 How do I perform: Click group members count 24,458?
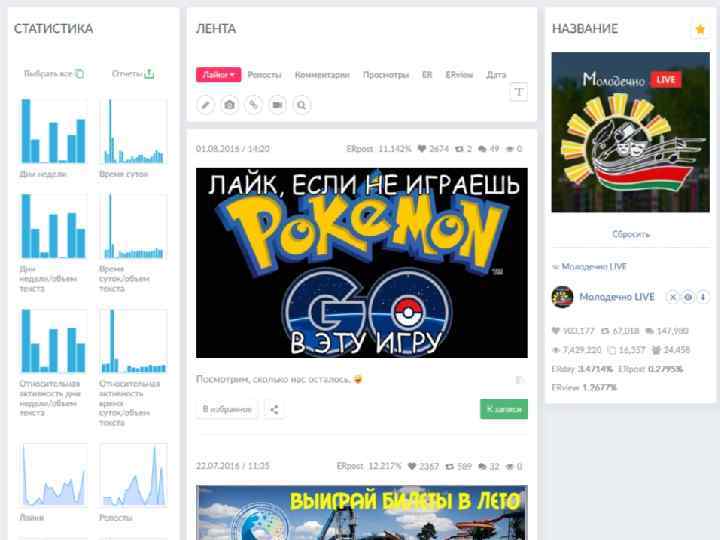coord(671,350)
